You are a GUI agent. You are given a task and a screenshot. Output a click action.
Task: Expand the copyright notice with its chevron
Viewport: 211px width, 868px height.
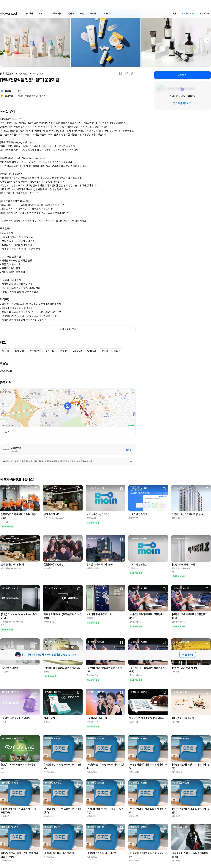point(131,461)
